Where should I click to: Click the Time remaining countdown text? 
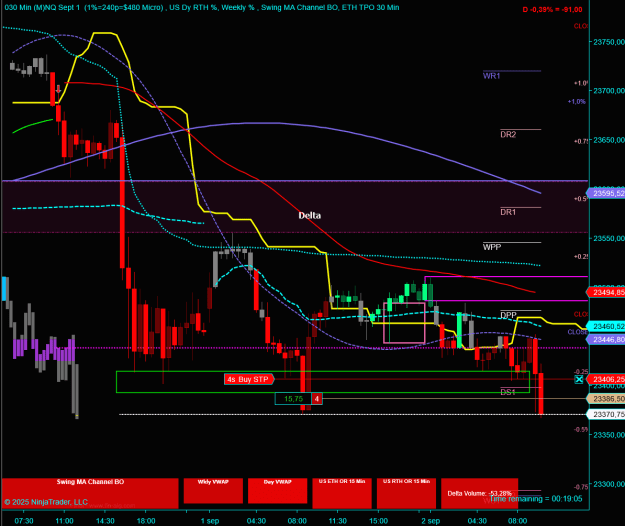tap(536, 499)
